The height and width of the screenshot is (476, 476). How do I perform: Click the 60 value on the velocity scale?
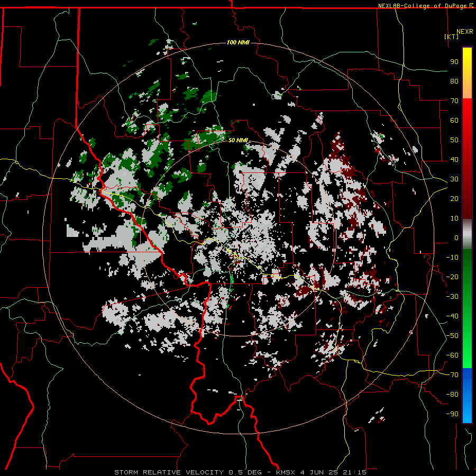tap(454, 121)
